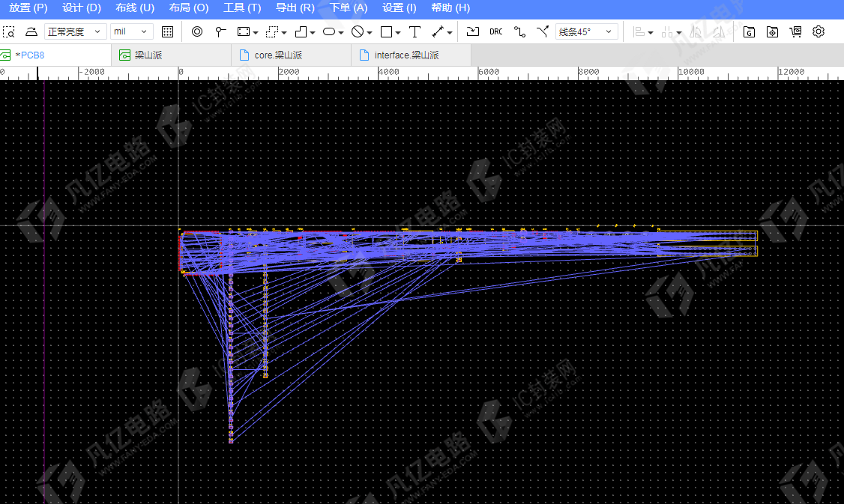Open the 下单 (A) menu

pos(349,8)
